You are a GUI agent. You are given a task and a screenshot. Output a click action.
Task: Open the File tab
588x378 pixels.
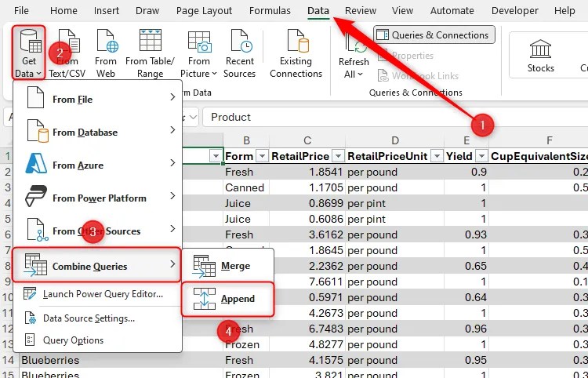(x=21, y=10)
